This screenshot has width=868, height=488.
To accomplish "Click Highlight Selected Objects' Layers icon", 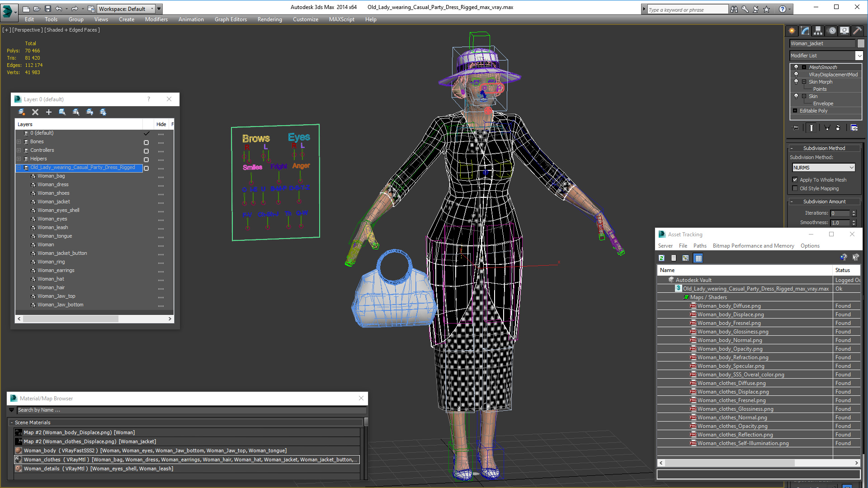I will 76,112.
